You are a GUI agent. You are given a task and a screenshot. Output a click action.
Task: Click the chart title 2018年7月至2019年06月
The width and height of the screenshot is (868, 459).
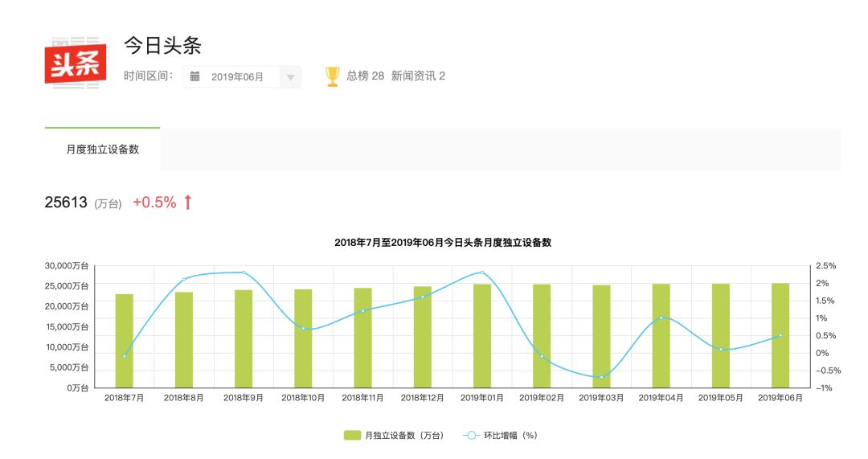(x=443, y=243)
